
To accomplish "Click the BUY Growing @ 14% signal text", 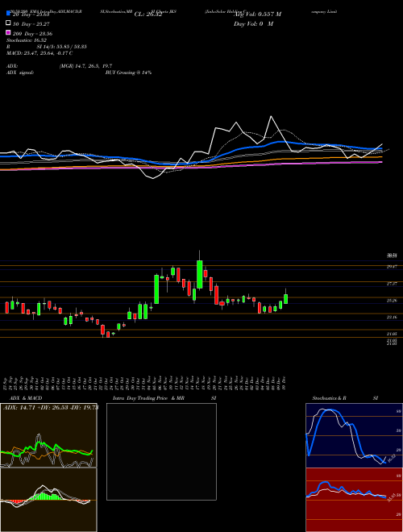I will pos(128,73).
